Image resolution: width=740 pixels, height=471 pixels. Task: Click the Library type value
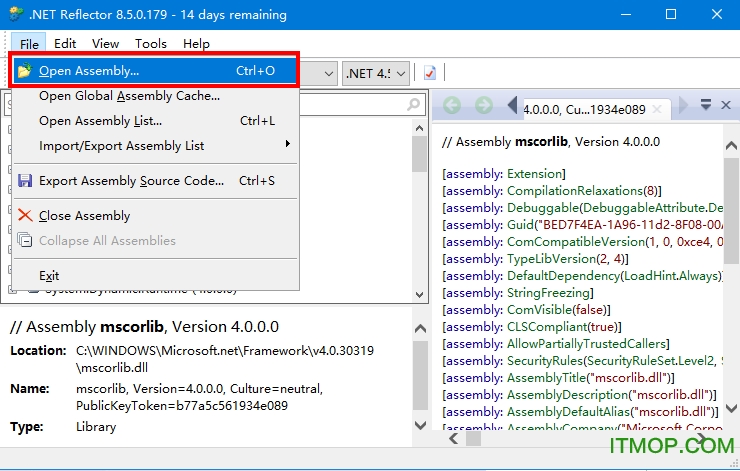pyautogui.click(x=96, y=427)
